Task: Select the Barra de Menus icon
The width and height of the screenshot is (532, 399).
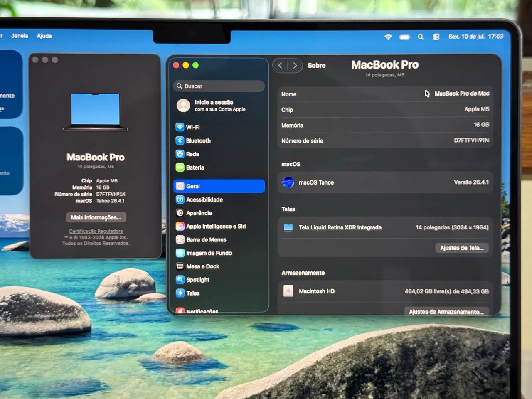Action: point(180,239)
